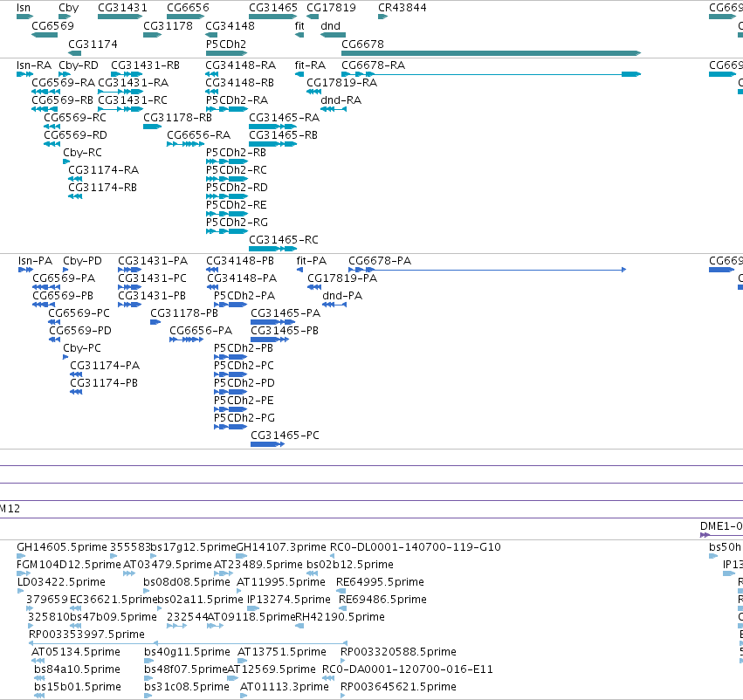Click transcript CG6678-RA label
This screenshot has height=700, width=743.
[x=374, y=65]
